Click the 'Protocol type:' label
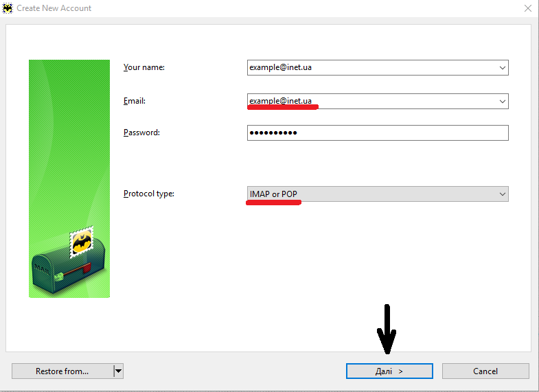 (149, 194)
